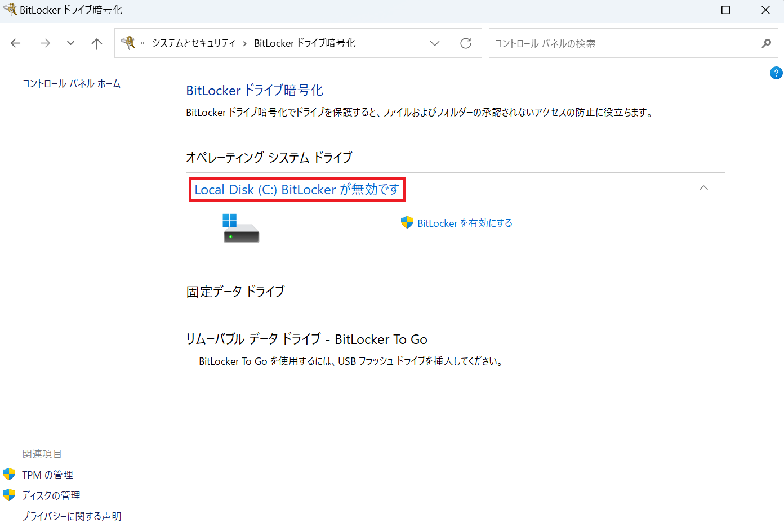This screenshot has width=784, height=532.
Task: Open コントロール パネル ホーム link
Action: coord(72,84)
